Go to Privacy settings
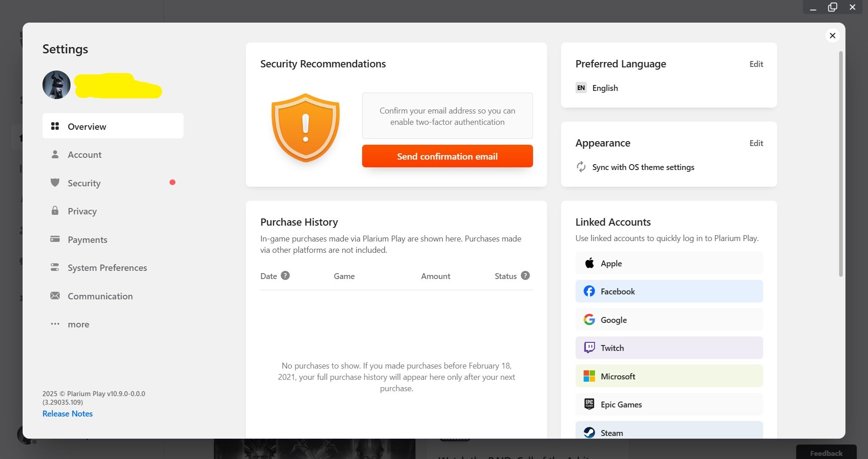Viewport: 868px width, 459px height. pos(82,211)
